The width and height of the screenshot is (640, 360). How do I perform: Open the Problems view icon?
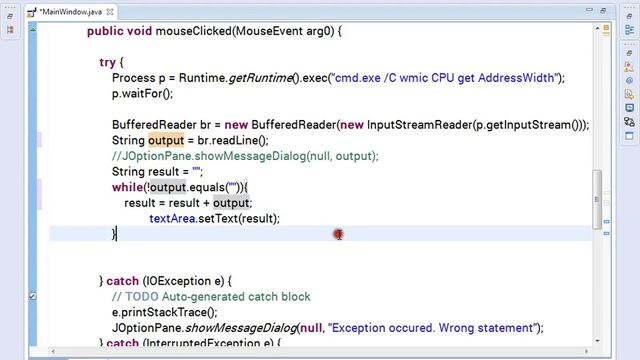coord(629,67)
